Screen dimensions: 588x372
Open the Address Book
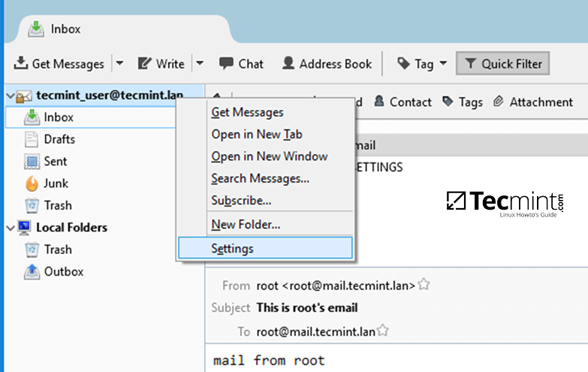[x=327, y=63]
